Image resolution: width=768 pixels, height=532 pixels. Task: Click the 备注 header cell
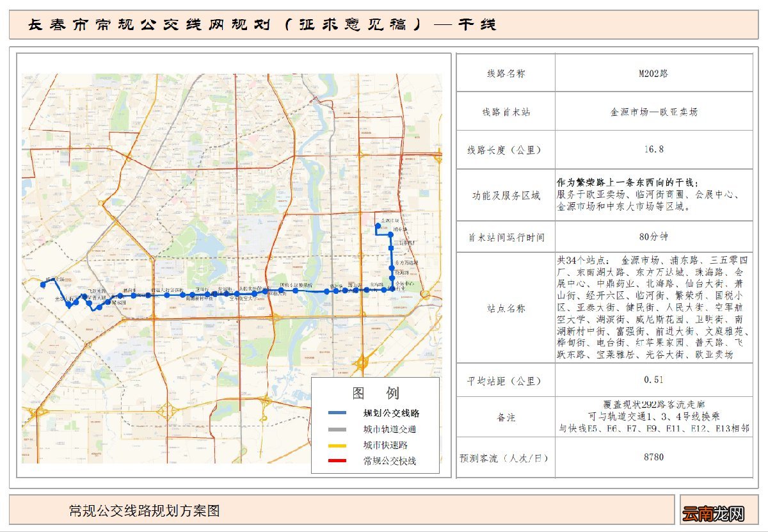pos(506,417)
